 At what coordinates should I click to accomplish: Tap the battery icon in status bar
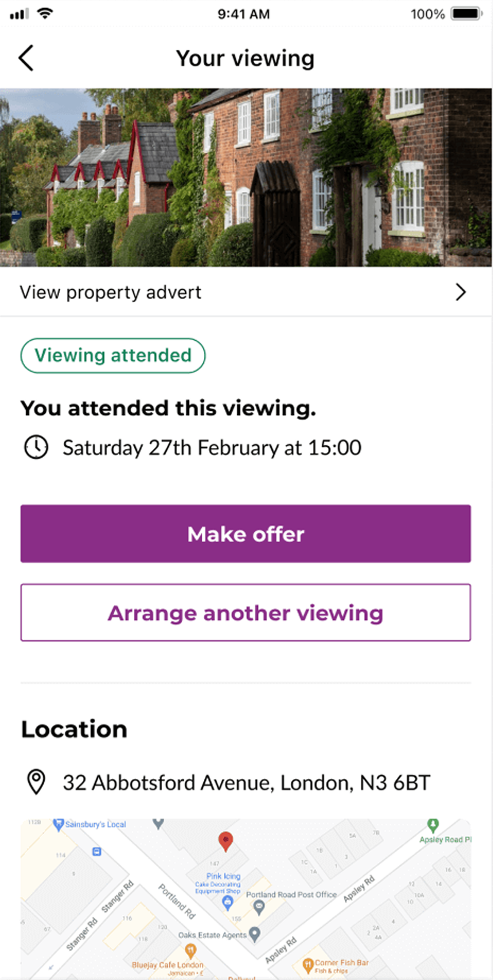[x=466, y=14]
